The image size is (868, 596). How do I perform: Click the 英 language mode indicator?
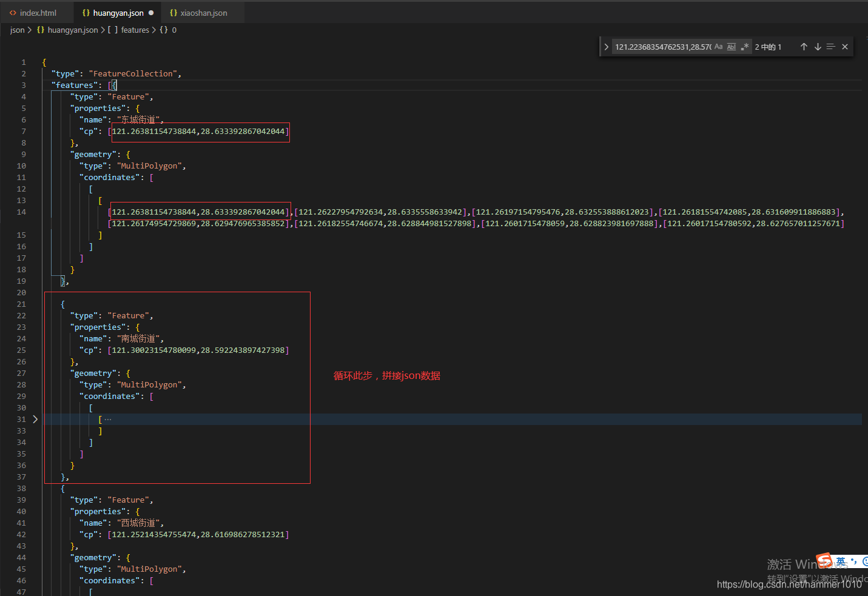click(x=841, y=561)
